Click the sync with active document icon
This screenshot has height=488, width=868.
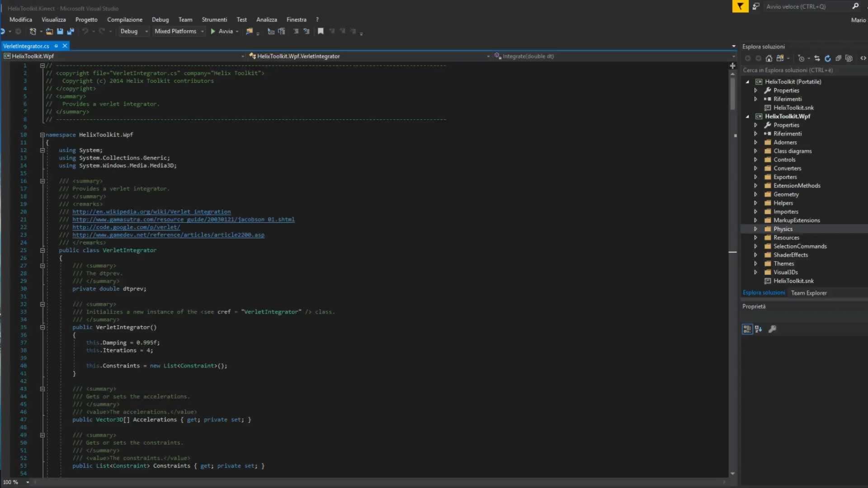coord(817,58)
